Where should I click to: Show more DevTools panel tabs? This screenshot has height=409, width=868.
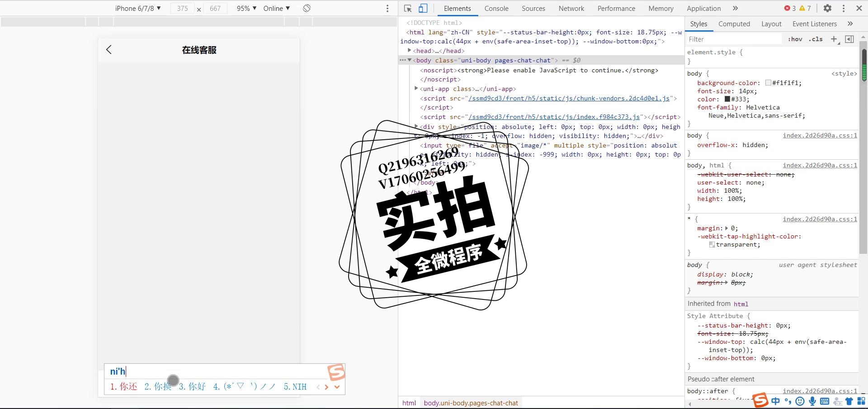coord(735,8)
